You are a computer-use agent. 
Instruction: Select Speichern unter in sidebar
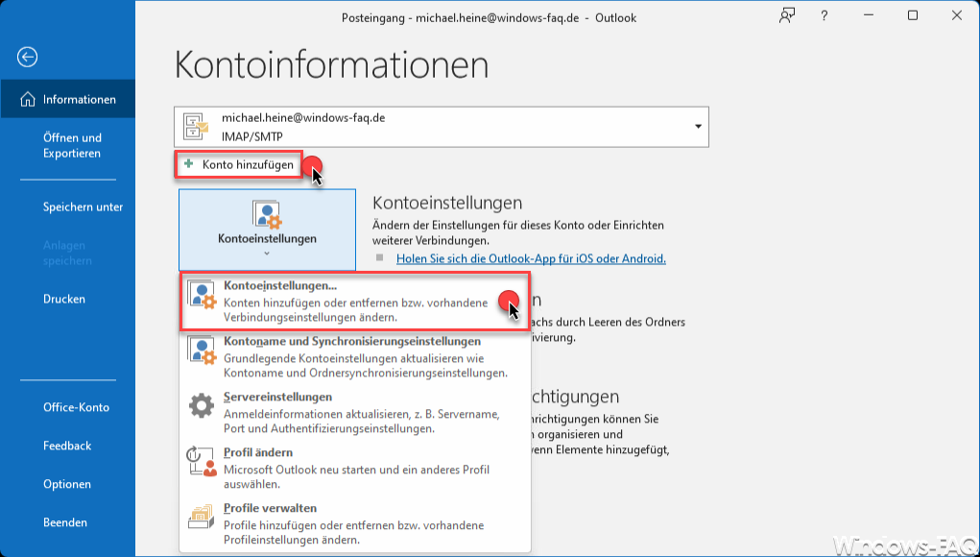pos(68,206)
